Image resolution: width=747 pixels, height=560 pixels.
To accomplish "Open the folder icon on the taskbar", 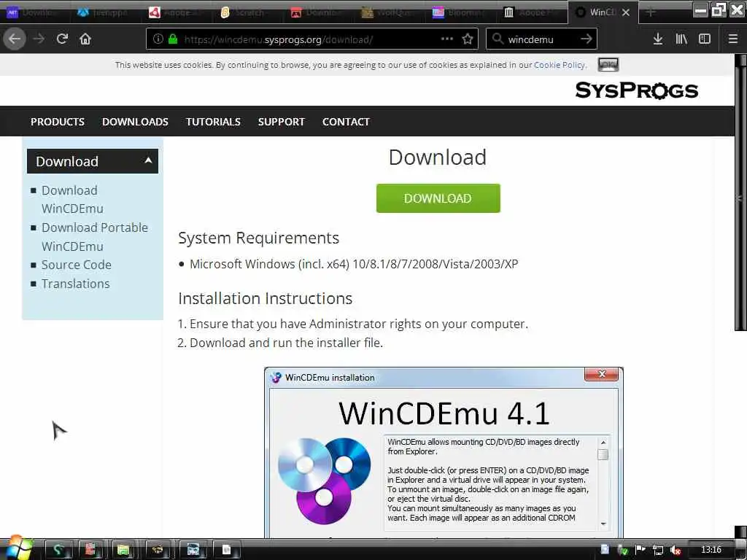I will (x=123, y=550).
